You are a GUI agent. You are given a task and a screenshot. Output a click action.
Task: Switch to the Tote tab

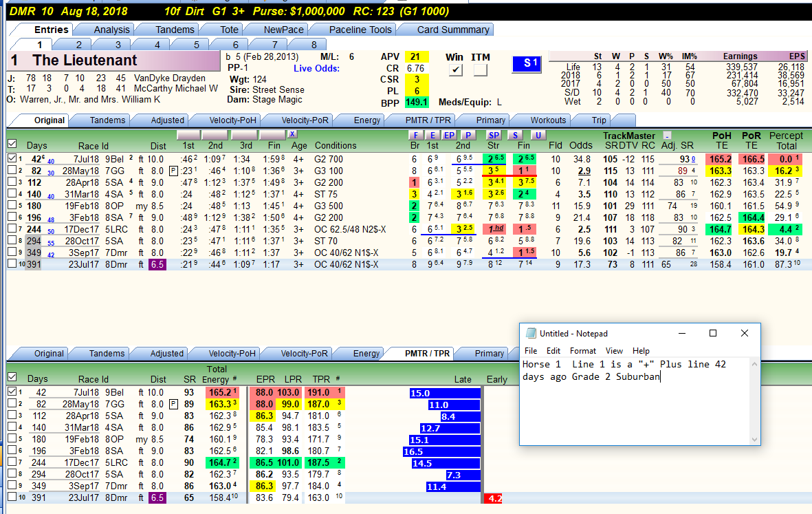[x=230, y=30]
